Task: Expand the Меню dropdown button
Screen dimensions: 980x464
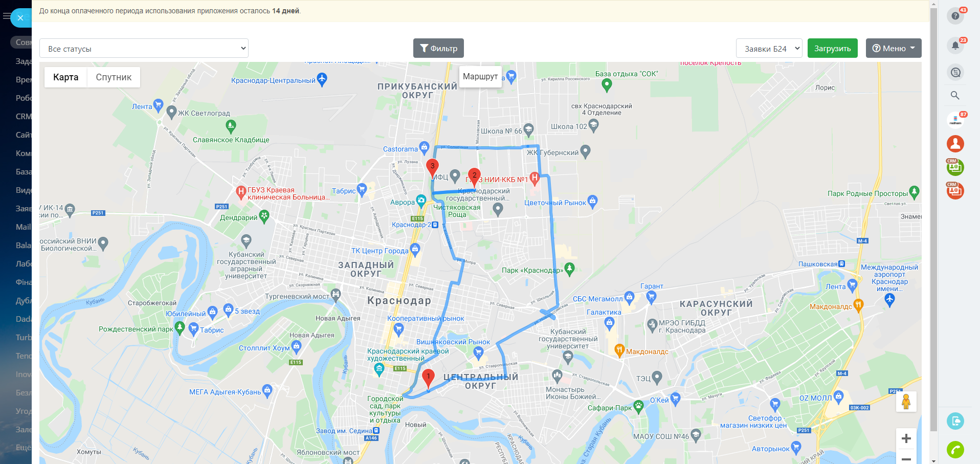Action: (894, 48)
